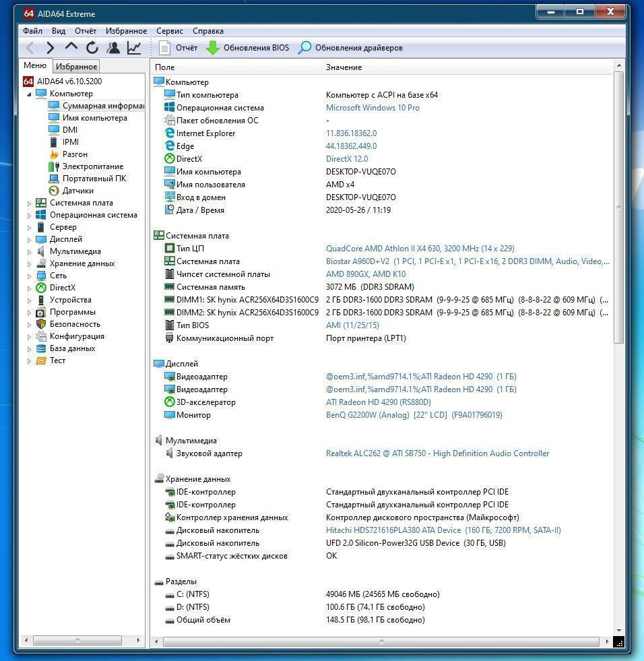644x661 pixels.
Task: Collapse the Компьютер tree node
Action: (29, 94)
